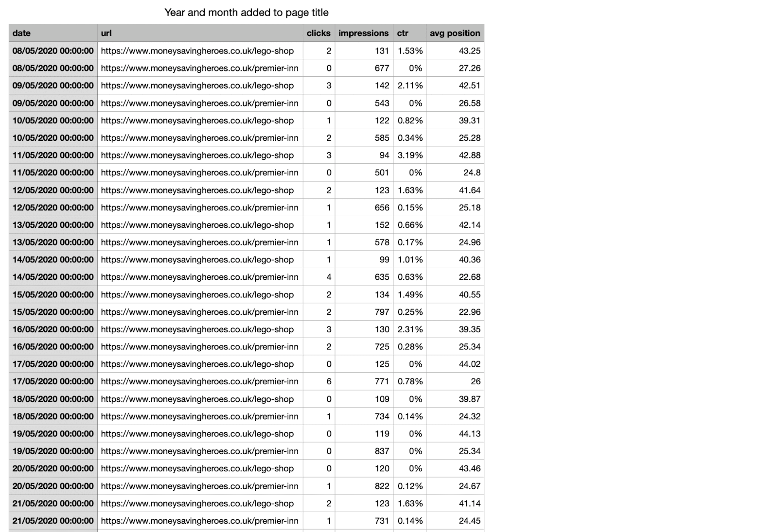Click impressions value 725
Viewport: 778px width, 532px height.
[382, 346]
